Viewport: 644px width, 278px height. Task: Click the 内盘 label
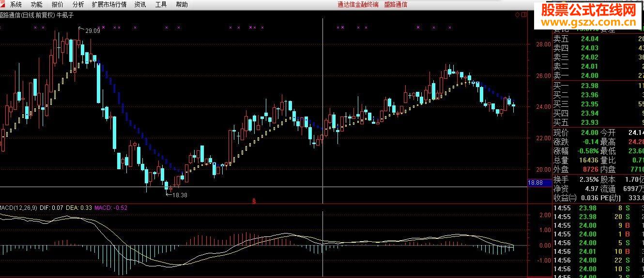click(x=608, y=169)
